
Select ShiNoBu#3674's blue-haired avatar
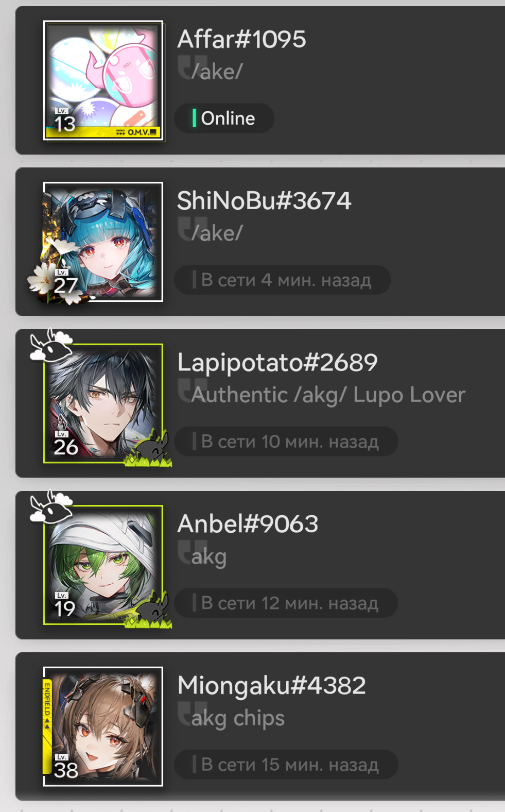(103, 242)
